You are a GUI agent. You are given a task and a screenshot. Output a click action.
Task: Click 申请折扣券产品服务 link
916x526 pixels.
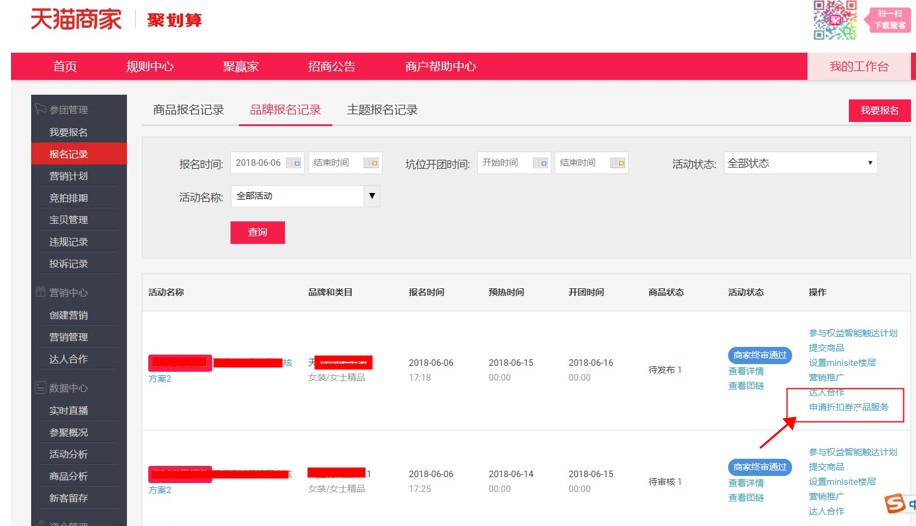[848, 407]
